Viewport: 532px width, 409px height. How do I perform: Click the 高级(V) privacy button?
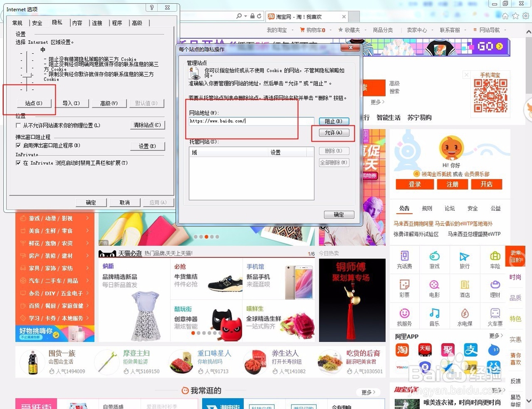[109, 103]
